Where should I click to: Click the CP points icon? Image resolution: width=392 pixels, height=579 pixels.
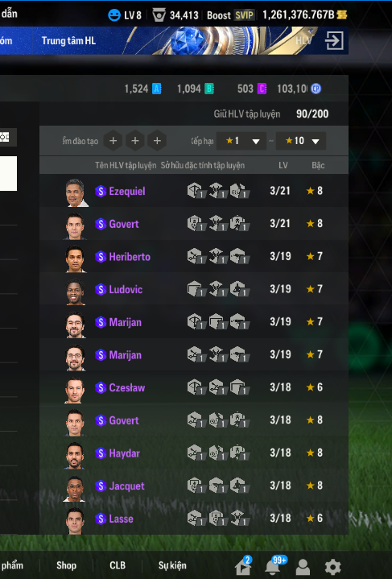click(x=316, y=89)
